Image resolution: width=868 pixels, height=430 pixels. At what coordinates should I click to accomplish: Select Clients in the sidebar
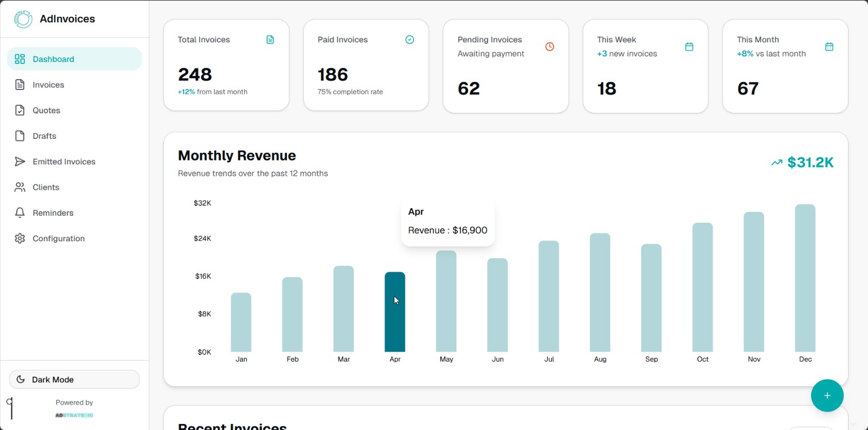(x=46, y=187)
